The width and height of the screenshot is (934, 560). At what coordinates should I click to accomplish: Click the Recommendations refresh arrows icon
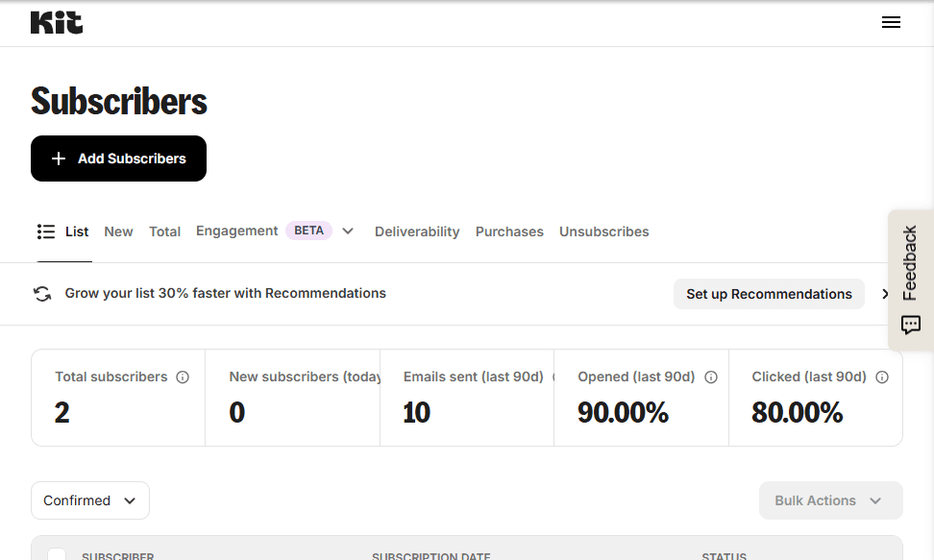(x=42, y=294)
